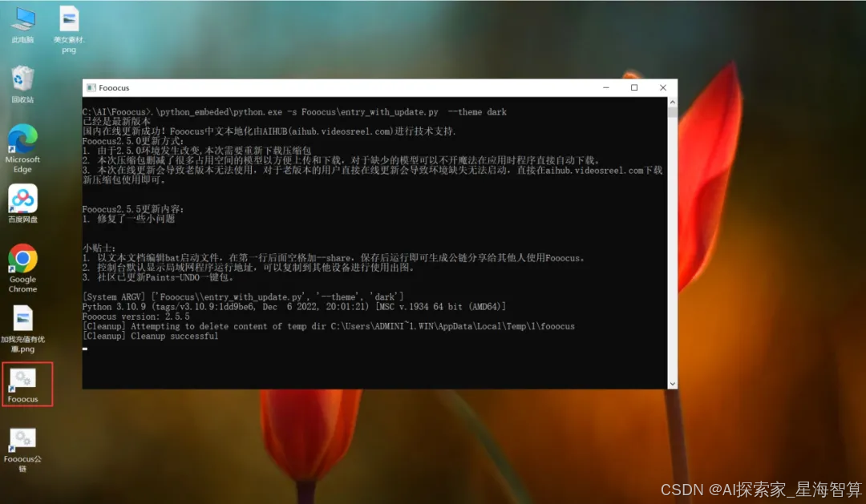Screen dimensions: 866x504
Task: Click the '已经是最新版本' line
Action: 116,122
